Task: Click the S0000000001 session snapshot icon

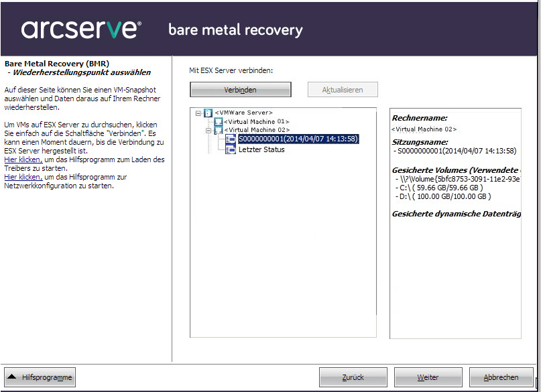Action: tap(231, 139)
